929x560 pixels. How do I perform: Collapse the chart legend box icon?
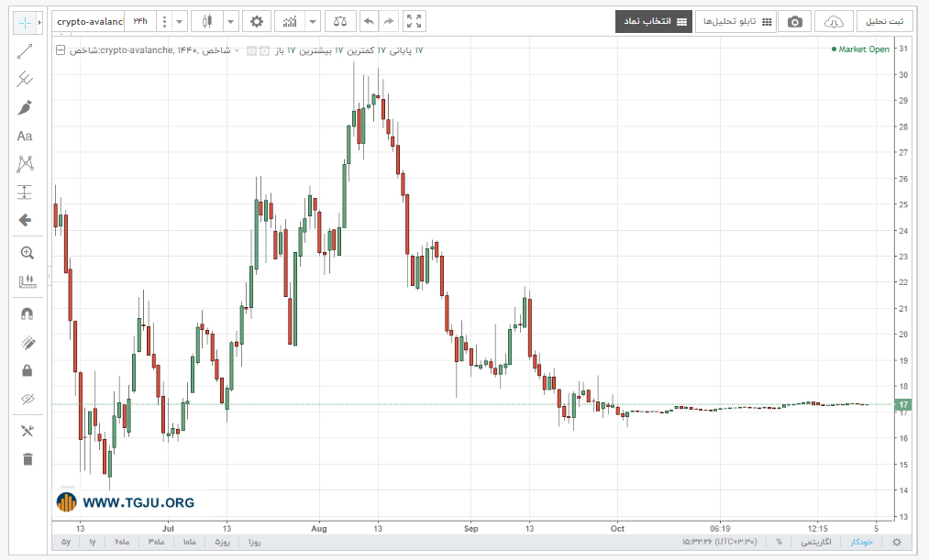tap(61, 50)
